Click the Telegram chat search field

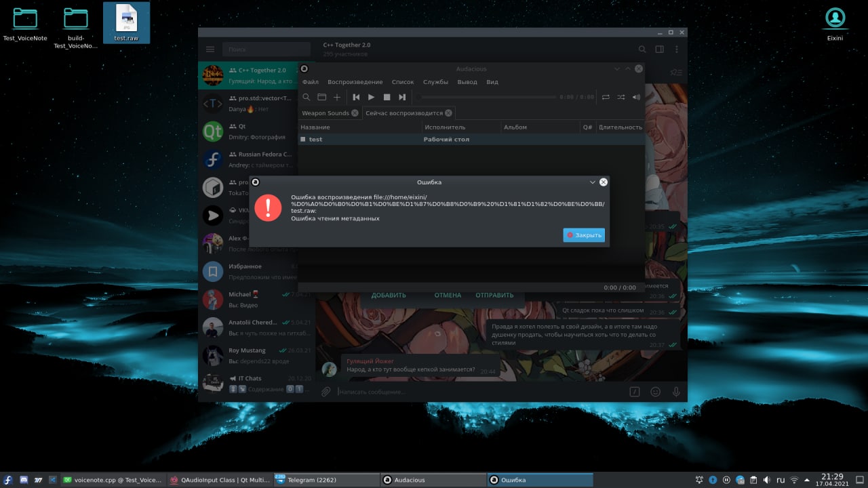tap(267, 49)
